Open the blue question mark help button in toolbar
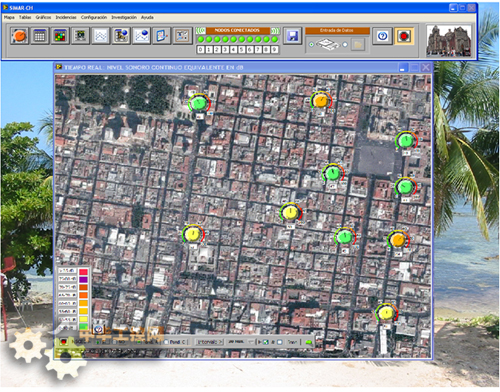This screenshot has height=392, width=500. coord(382,36)
